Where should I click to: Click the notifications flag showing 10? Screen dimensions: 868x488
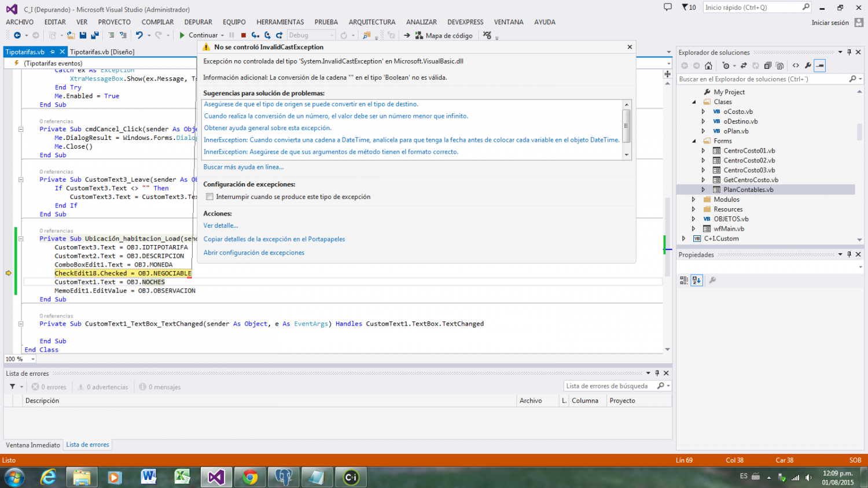pyautogui.click(x=689, y=7)
